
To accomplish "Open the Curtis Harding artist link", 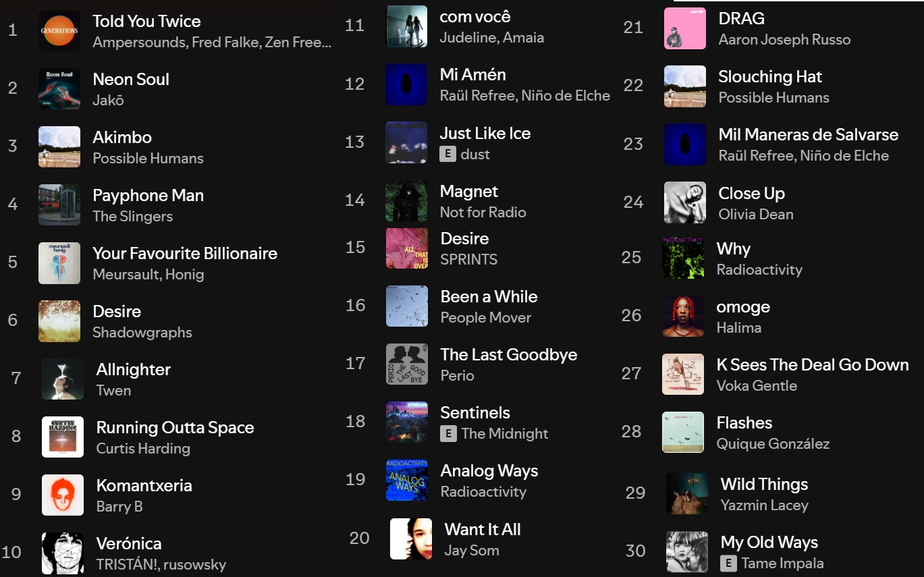I will [143, 448].
